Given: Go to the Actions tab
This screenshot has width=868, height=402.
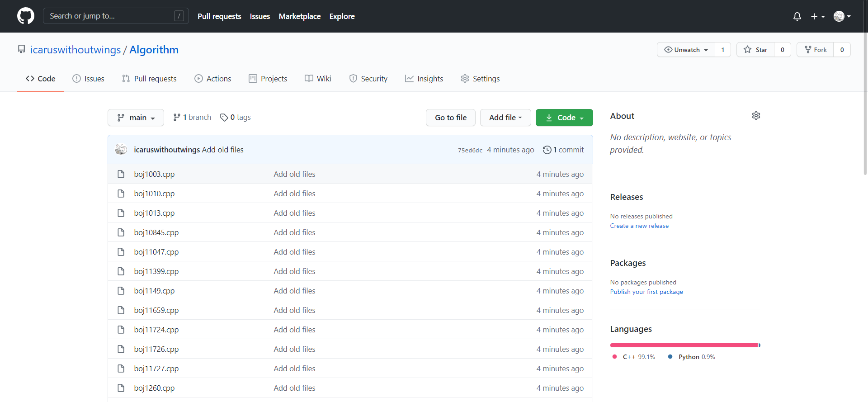Looking at the screenshot, I should [212, 79].
